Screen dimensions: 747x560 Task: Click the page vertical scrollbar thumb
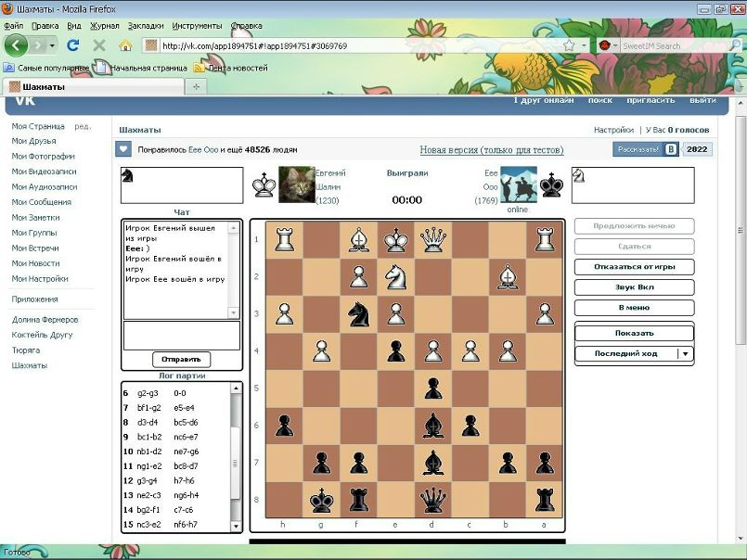[x=741, y=229]
